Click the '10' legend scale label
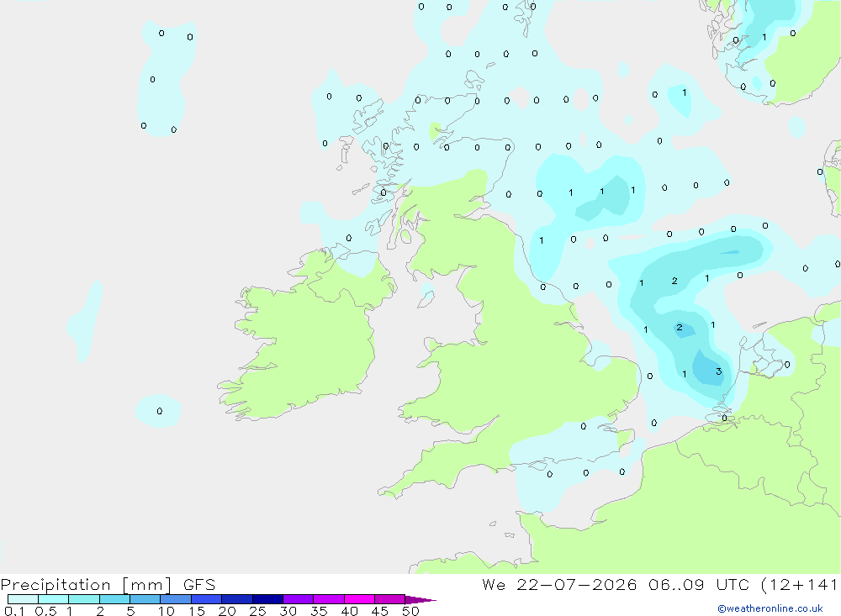The image size is (841, 616). pos(167,611)
